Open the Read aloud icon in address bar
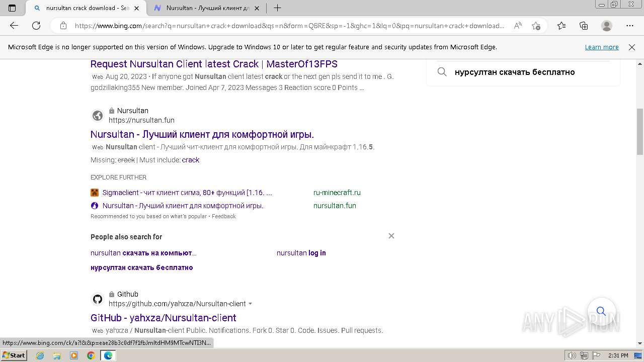Viewport: 644px width, 362px height. tap(517, 26)
